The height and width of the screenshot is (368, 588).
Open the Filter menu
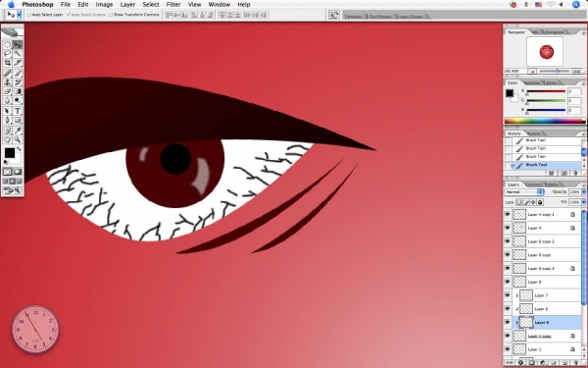click(x=173, y=5)
